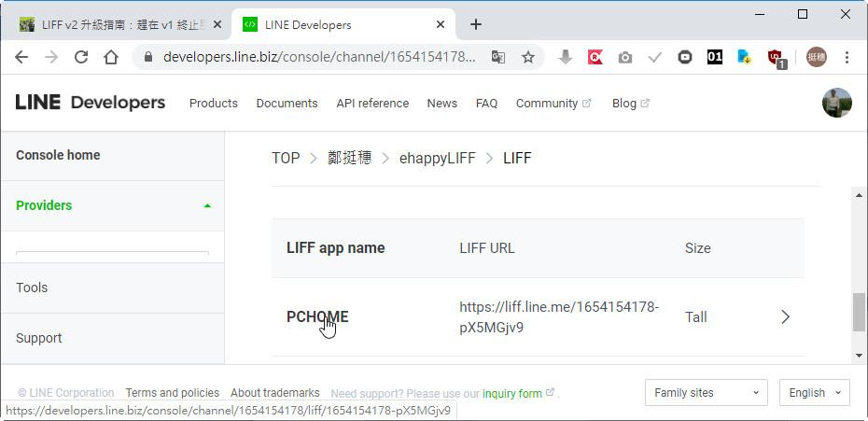This screenshot has height=421, width=868.
Task: Click LIFF at the breadcrumb end
Action: coord(517,159)
